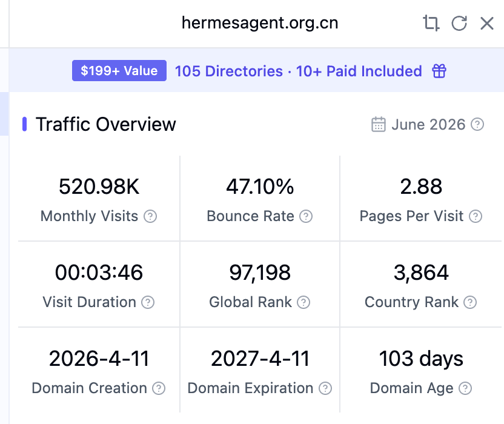Image resolution: width=504 pixels, height=424 pixels.
Task: Click Domain Age help question mark
Action: pyautogui.click(x=465, y=388)
